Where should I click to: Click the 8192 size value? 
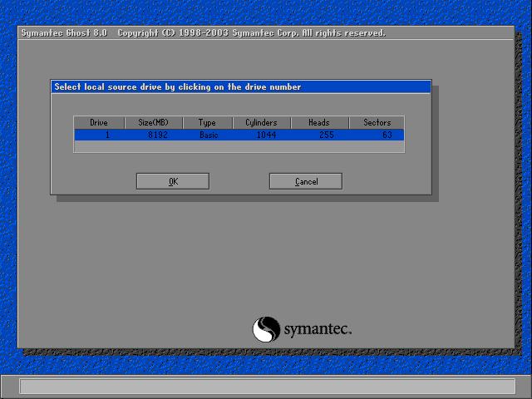[158, 135]
